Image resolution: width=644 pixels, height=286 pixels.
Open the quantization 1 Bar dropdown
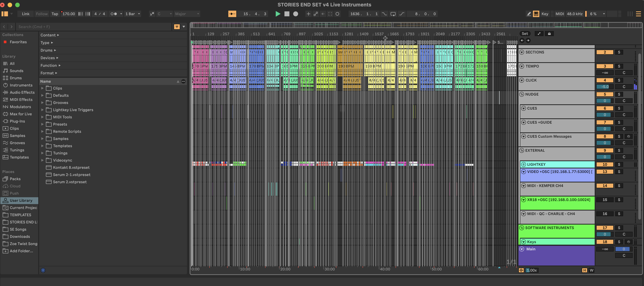(133, 14)
